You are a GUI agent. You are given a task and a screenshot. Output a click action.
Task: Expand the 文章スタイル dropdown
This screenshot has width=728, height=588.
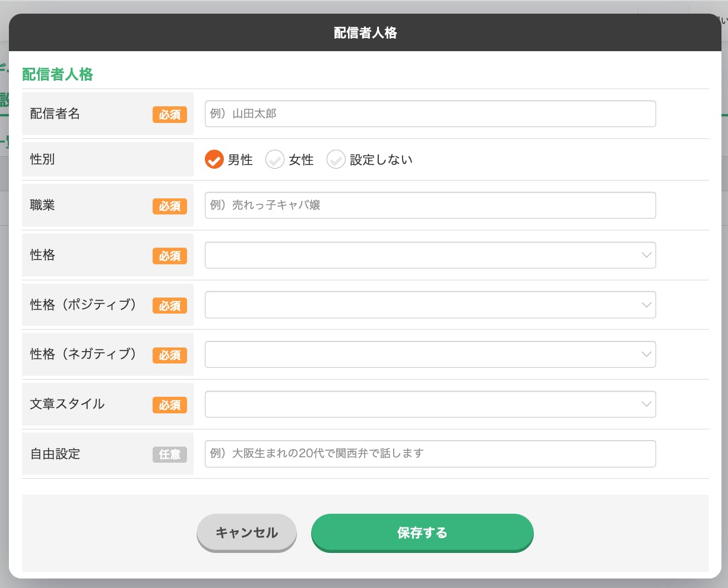pos(430,404)
